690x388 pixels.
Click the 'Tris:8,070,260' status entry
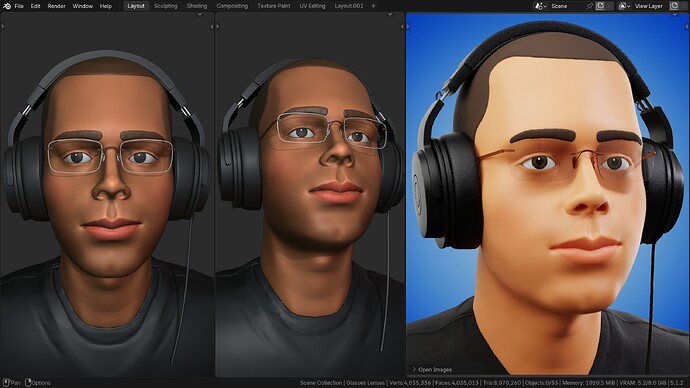pyautogui.click(x=502, y=383)
